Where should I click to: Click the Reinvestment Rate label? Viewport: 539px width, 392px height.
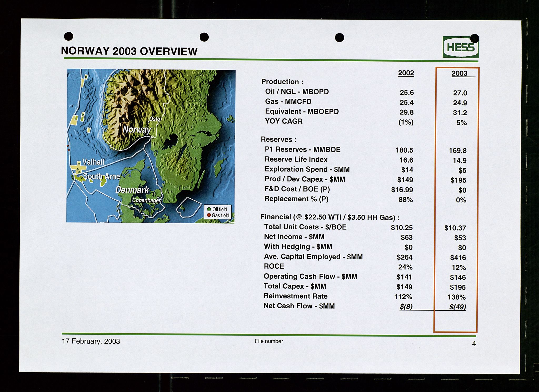tap(296, 296)
